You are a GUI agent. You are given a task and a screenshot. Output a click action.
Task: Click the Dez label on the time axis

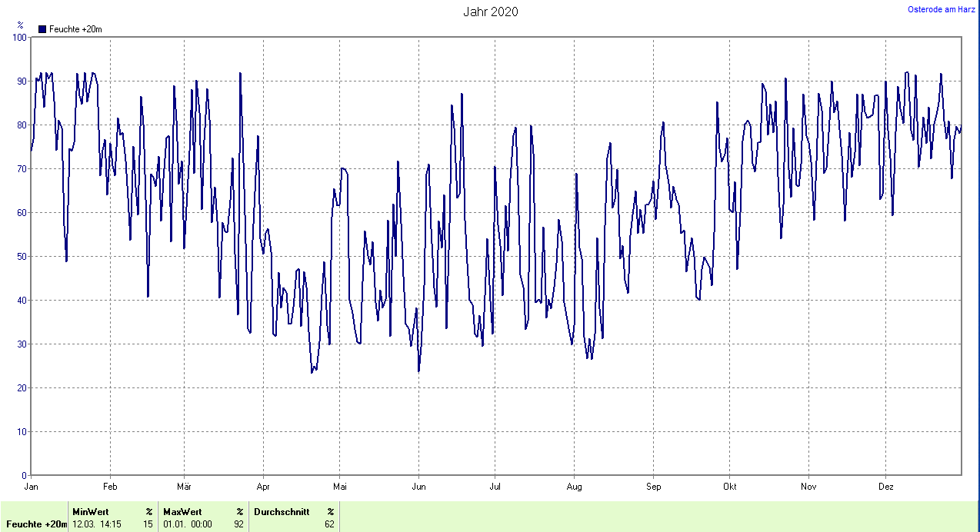[x=885, y=487]
